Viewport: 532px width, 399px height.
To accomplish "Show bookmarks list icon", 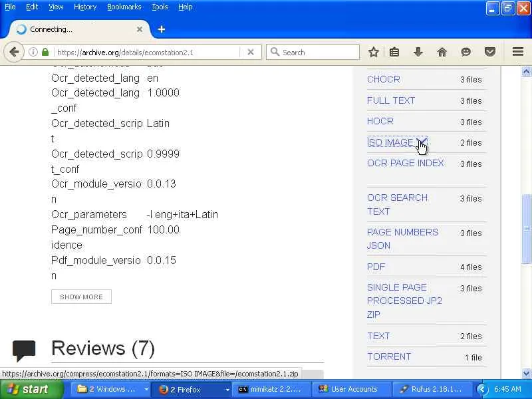I will coord(394,52).
